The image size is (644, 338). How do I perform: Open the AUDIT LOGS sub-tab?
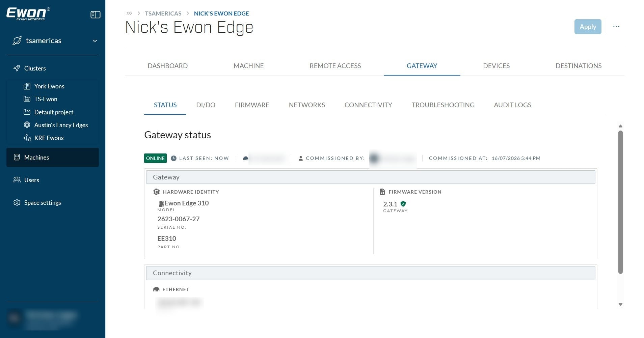click(512, 105)
